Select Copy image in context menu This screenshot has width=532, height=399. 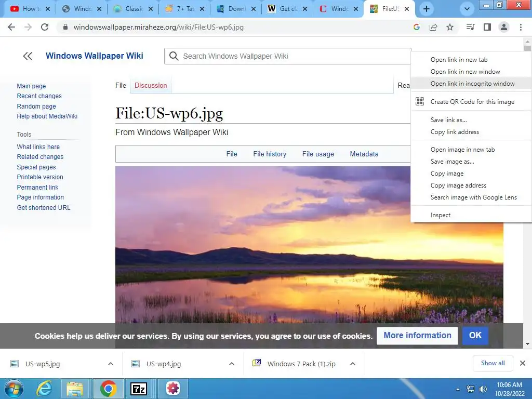(471, 174)
